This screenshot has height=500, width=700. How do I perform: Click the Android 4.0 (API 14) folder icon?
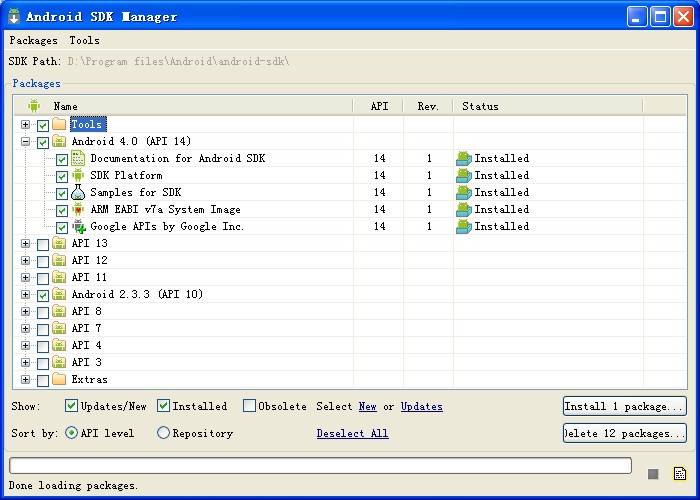(x=59, y=142)
